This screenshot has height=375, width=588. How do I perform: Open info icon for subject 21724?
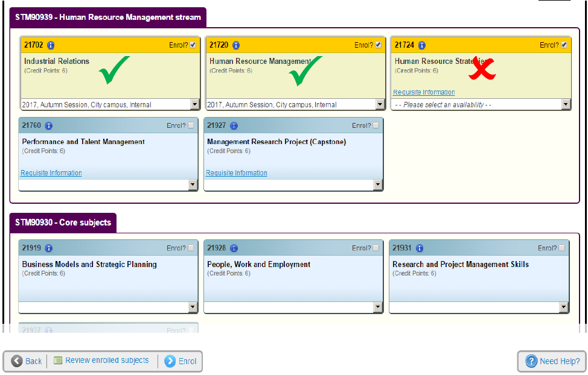click(x=422, y=45)
